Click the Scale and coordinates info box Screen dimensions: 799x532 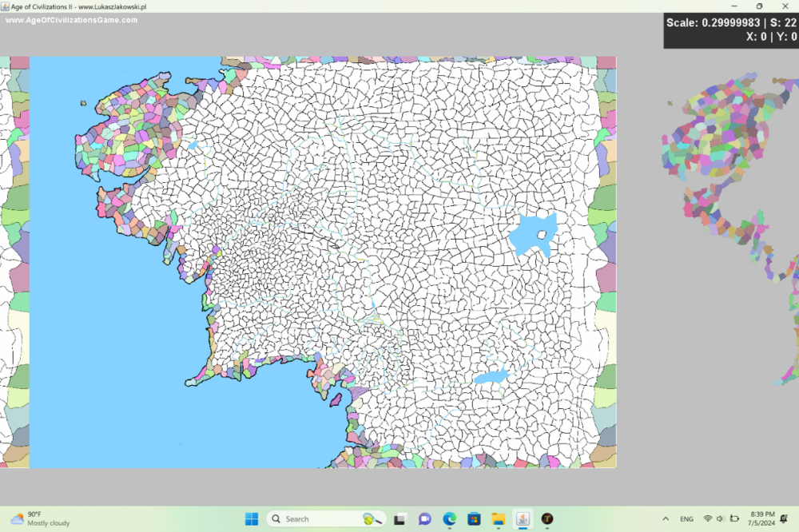coord(731,30)
